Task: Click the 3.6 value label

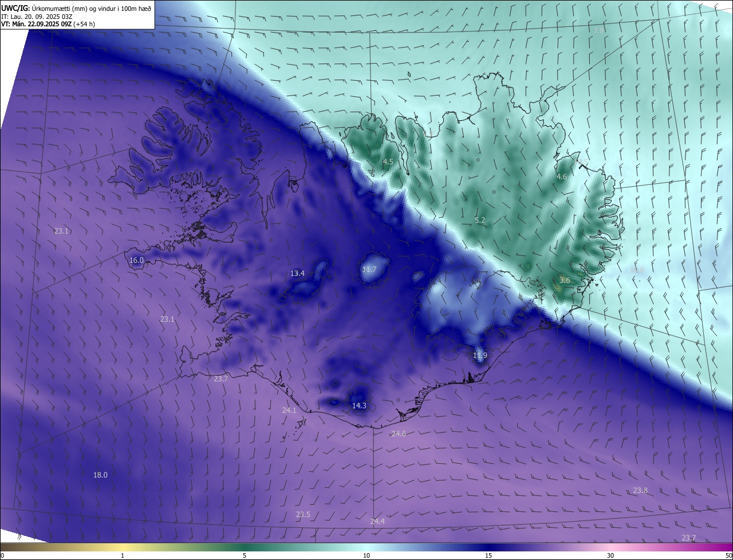Action: tap(565, 280)
